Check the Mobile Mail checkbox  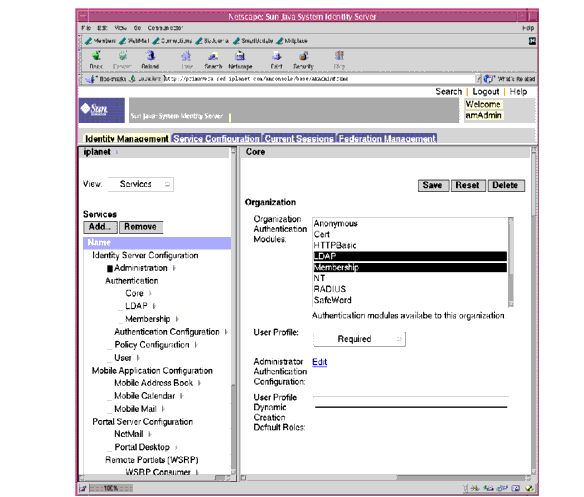[110, 410]
